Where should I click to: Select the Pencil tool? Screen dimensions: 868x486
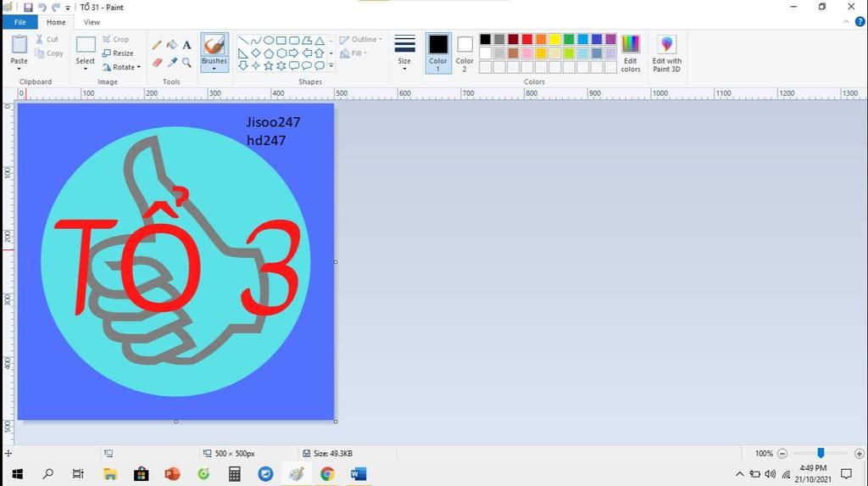point(157,45)
